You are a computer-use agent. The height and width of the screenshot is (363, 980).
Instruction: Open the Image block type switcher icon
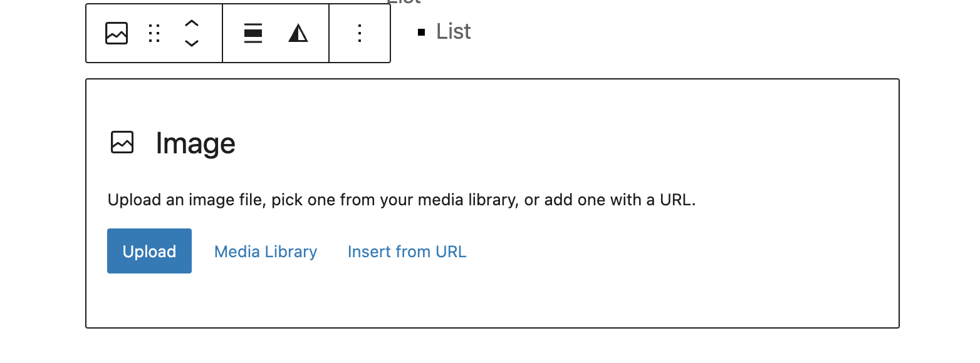tap(117, 33)
